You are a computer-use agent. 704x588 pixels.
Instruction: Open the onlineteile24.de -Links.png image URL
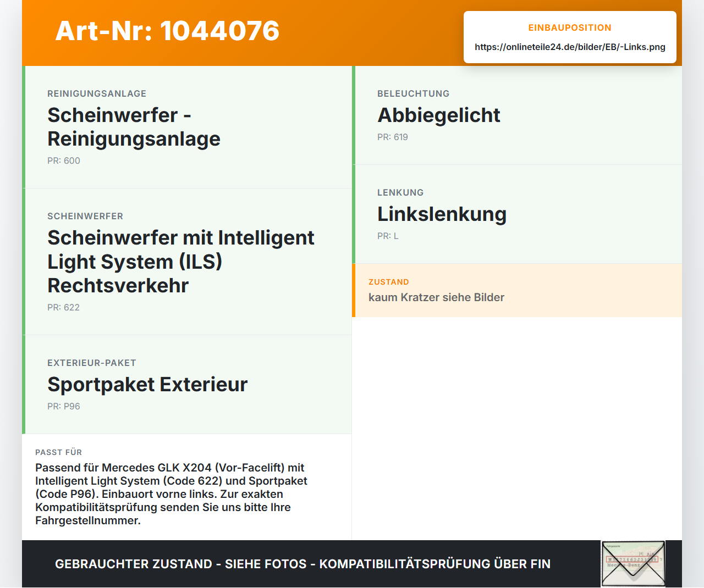pos(570,47)
